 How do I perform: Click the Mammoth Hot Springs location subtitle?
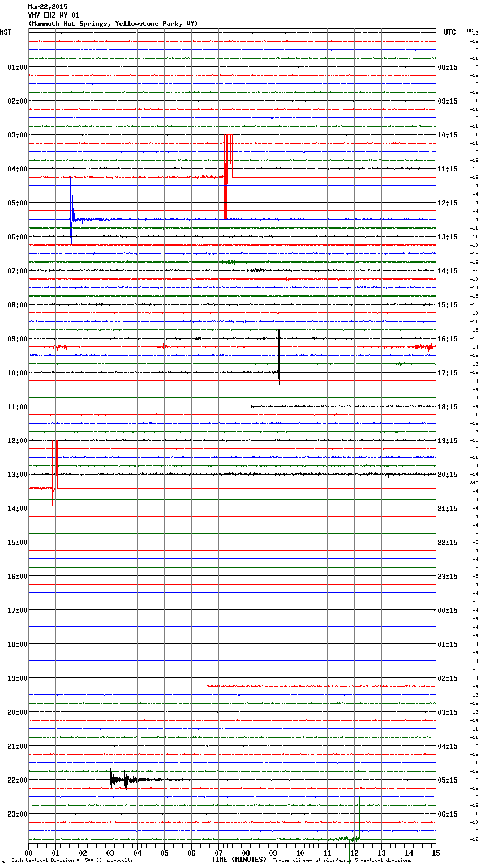point(113,24)
